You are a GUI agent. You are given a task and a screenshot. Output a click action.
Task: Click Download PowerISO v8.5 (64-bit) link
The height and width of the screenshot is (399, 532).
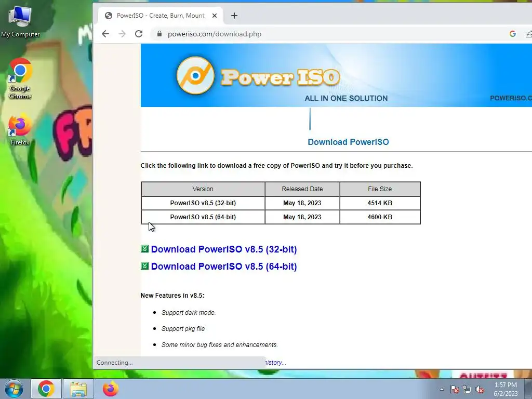[224, 267]
